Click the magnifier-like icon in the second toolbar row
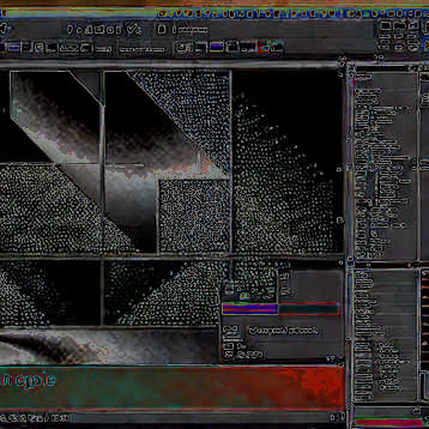Screen dimensions: 429x429 coord(39,48)
